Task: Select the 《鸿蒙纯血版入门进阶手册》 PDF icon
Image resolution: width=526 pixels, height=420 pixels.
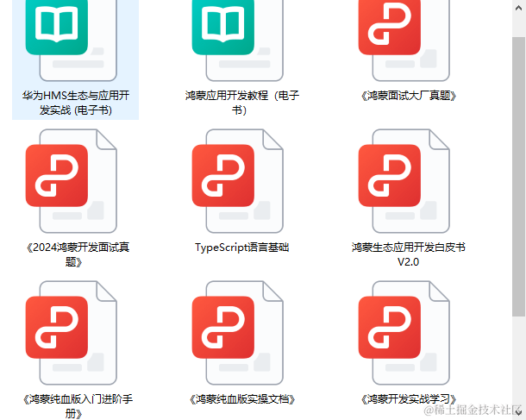Action: click(x=71, y=333)
